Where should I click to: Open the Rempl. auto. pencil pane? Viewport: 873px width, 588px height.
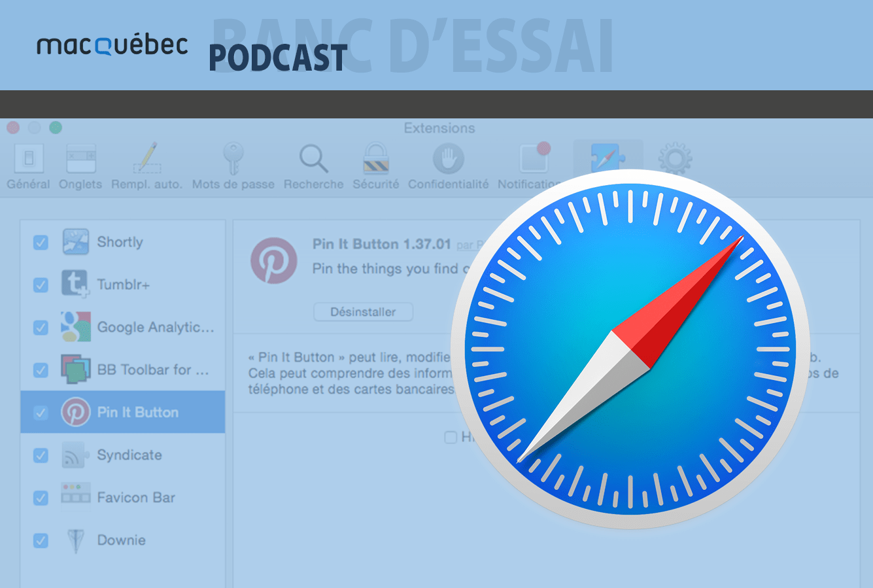click(146, 167)
